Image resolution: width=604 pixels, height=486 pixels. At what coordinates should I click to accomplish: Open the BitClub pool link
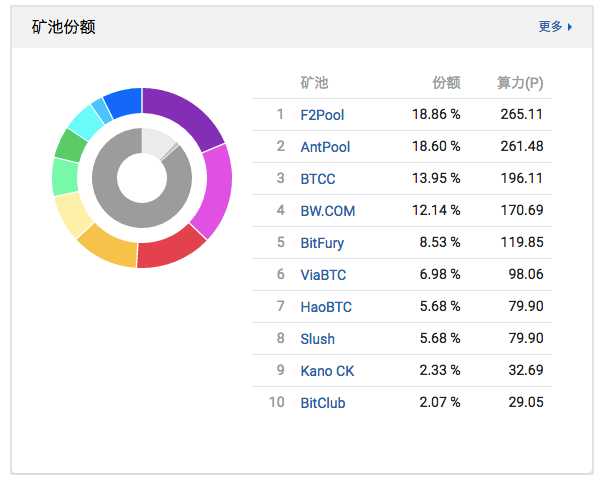point(322,403)
